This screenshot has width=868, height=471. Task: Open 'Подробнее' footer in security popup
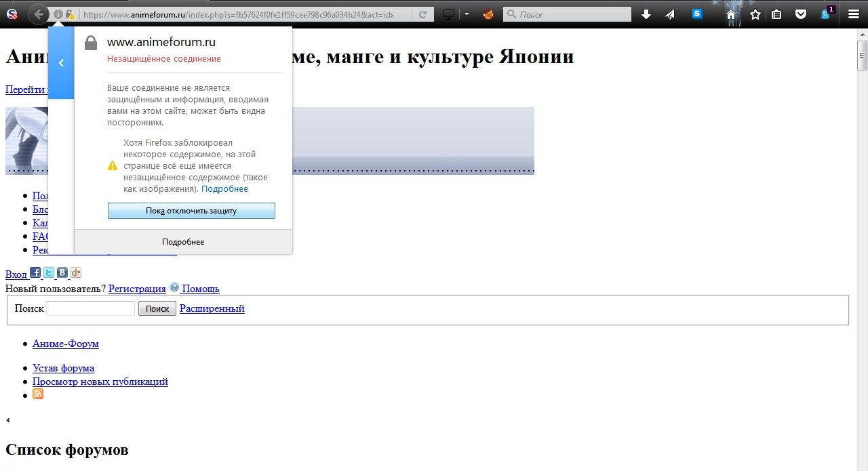tap(183, 242)
